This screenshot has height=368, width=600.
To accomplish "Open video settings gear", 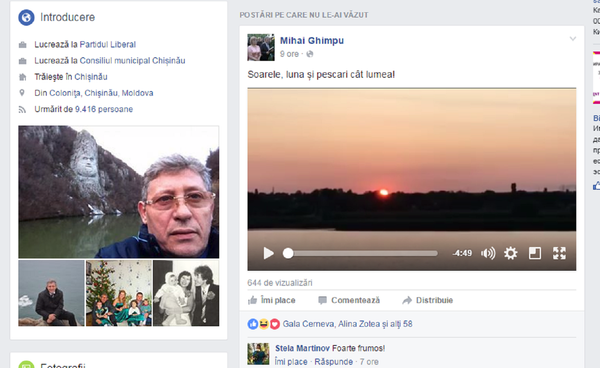I will coord(510,253).
